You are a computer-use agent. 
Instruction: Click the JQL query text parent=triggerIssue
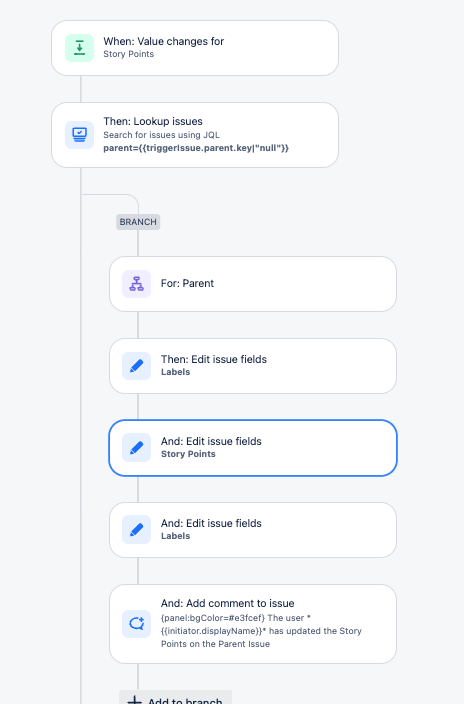point(196,148)
